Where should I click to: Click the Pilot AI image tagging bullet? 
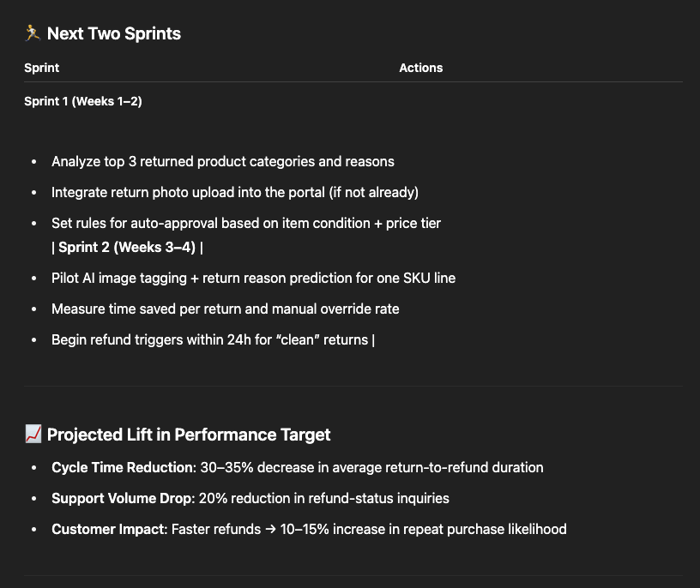pos(254,278)
